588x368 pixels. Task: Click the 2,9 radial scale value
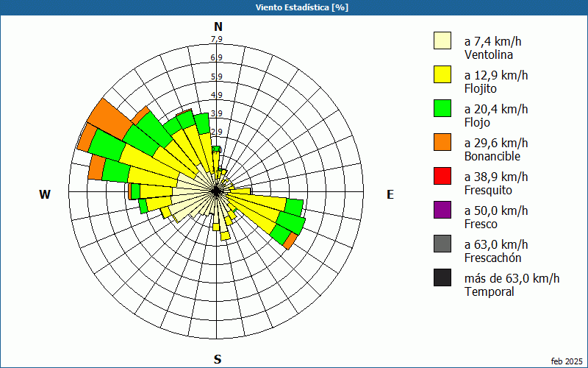pos(216,132)
